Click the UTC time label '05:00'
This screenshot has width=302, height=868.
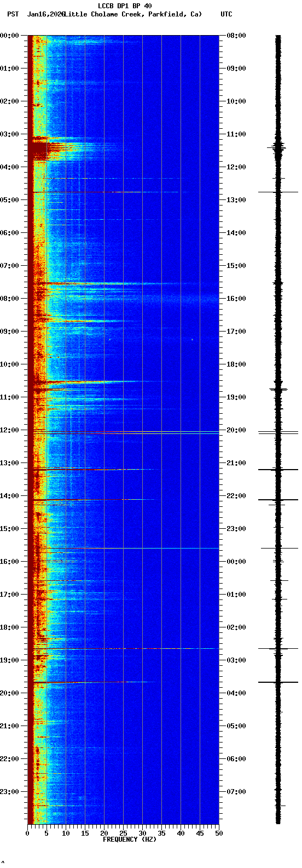(237, 726)
